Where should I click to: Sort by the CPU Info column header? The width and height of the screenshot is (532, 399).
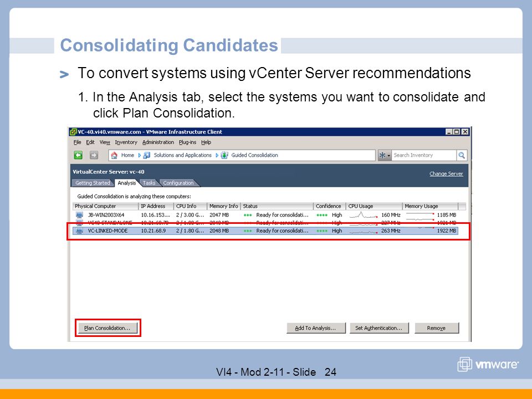[190, 206]
